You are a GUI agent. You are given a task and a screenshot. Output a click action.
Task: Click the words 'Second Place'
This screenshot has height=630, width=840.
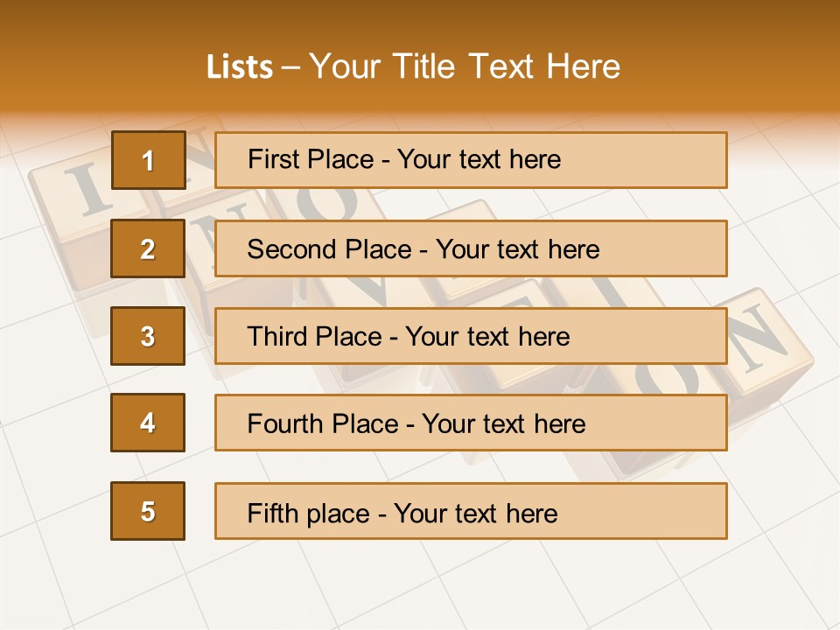click(x=330, y=249)
